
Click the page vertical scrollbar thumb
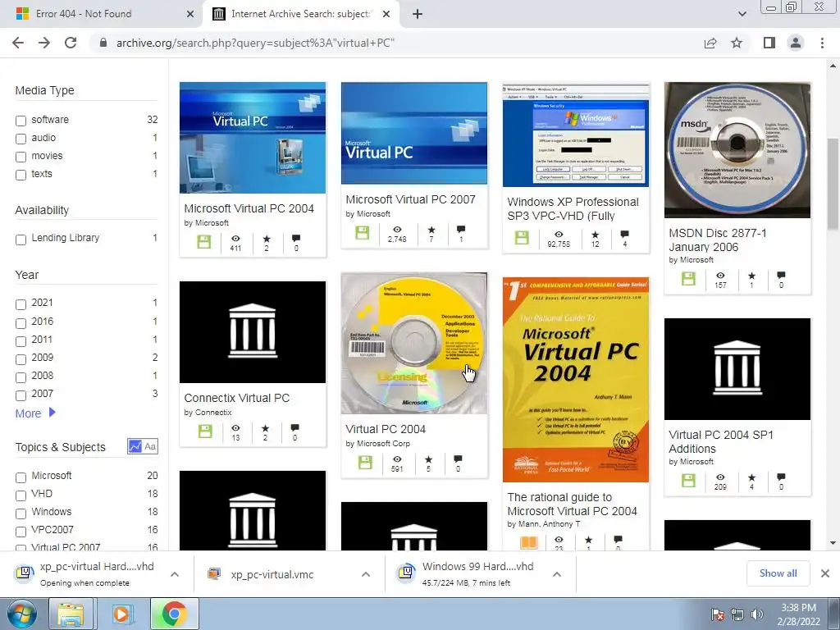833,185
